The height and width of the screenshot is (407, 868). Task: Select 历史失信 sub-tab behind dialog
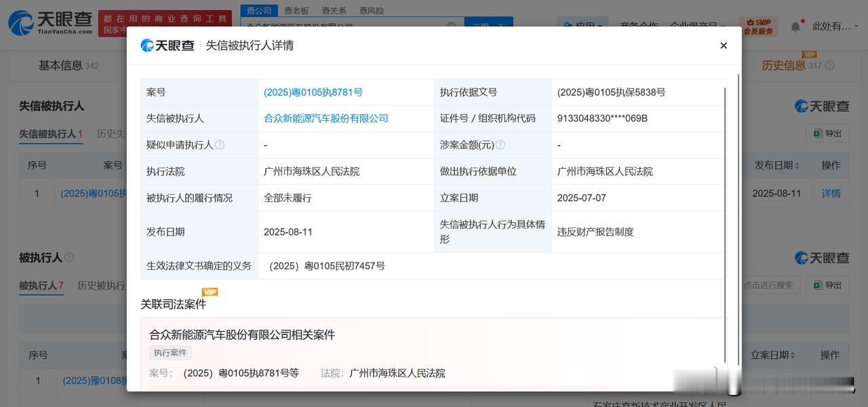tap(111, 134)
